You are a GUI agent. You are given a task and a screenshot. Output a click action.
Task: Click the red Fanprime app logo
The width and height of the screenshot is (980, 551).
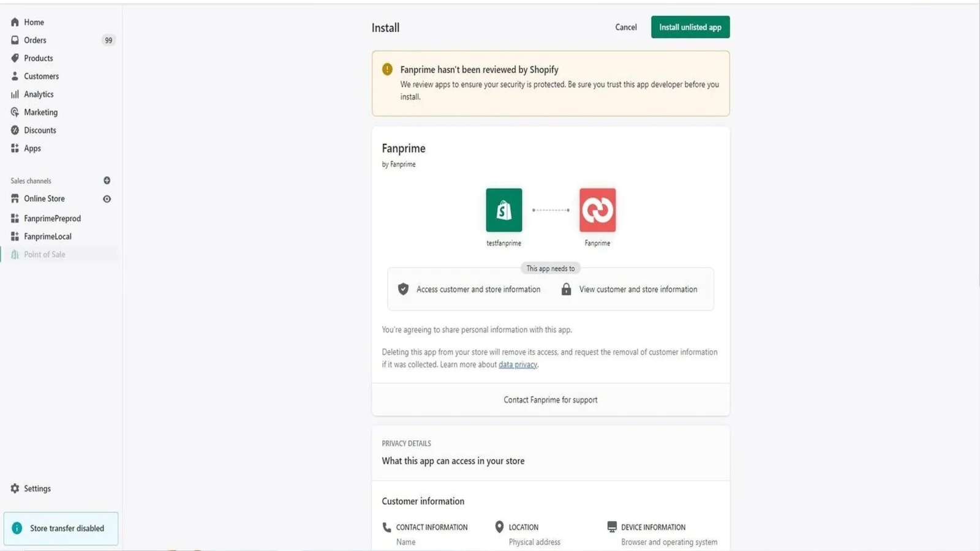click(597, 210)
